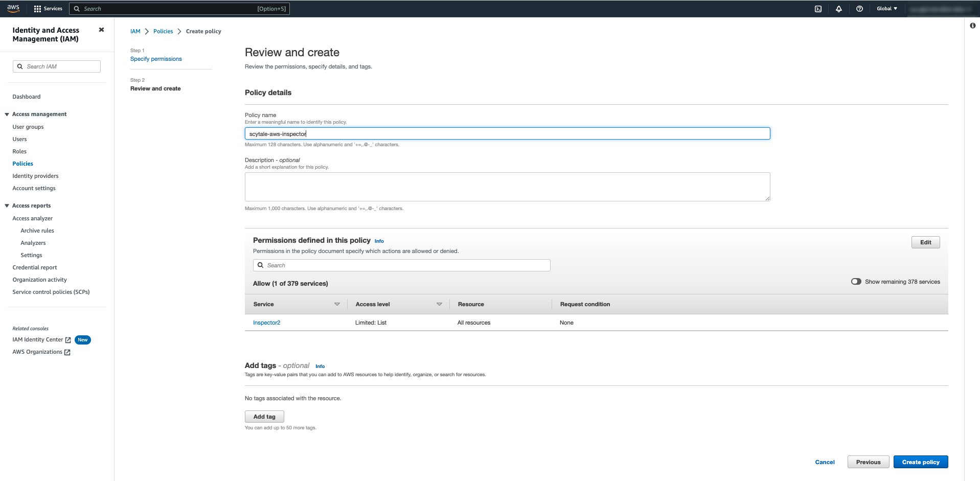
Task: Click the Add tag button
Action: (x=264, y=417)
